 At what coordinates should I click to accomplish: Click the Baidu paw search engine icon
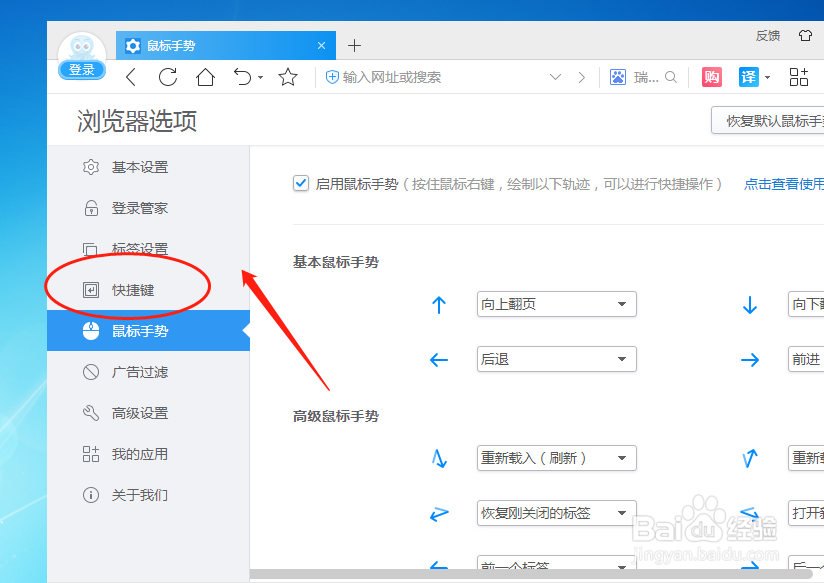618,77
